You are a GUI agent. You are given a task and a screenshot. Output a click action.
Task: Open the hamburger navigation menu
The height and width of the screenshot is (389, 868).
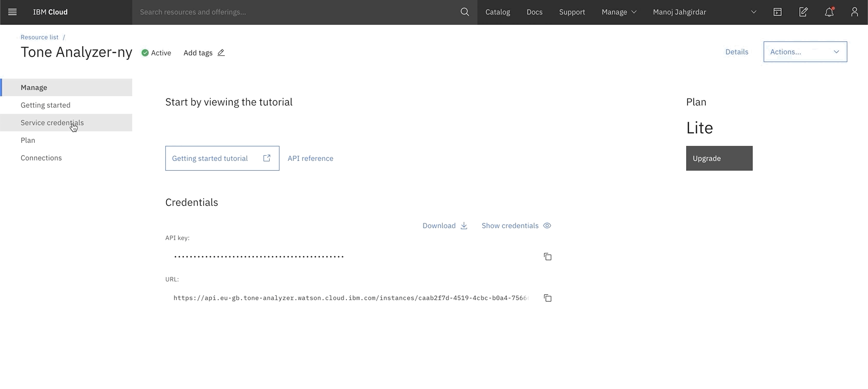click(x=12, y=12)
